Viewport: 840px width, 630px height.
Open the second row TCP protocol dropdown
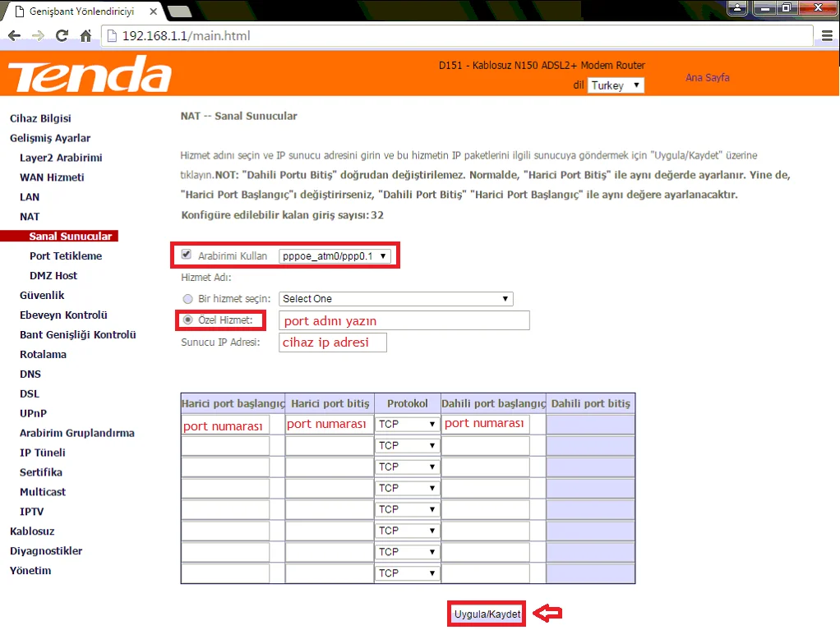407,445
